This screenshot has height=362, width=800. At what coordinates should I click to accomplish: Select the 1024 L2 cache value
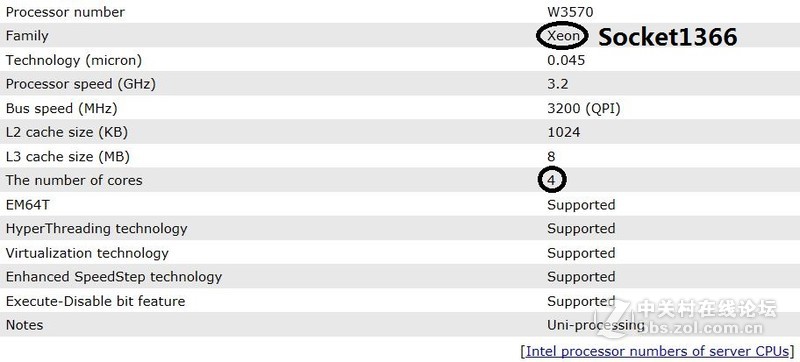[x=564, y=133]
